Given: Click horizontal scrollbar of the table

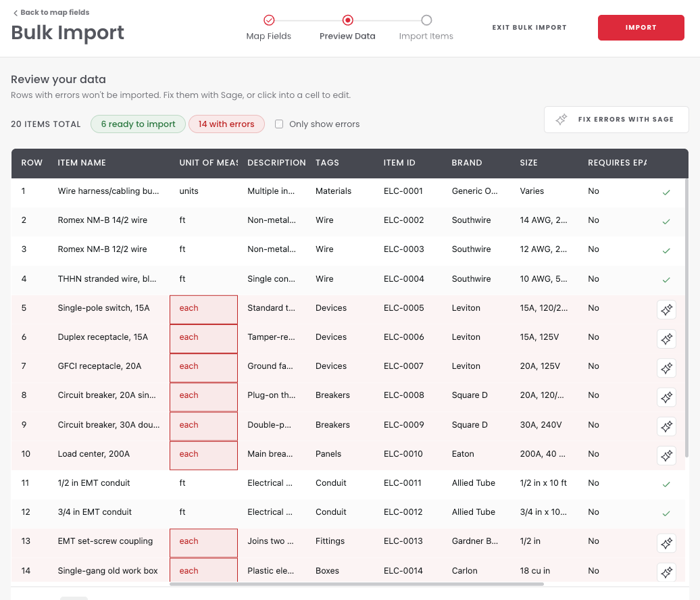Looking at the screenshot, I should 357,584.
